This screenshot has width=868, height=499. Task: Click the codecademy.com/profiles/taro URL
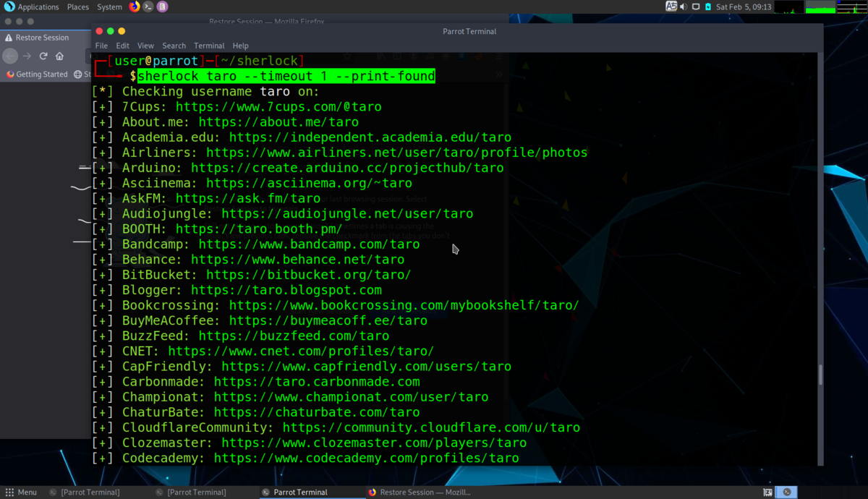[x=367, y=458]
